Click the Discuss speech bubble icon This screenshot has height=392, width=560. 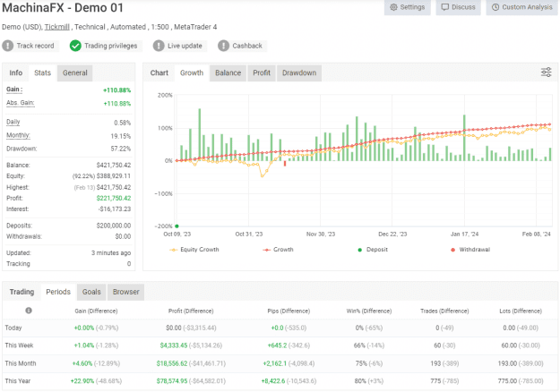(445, 7)
